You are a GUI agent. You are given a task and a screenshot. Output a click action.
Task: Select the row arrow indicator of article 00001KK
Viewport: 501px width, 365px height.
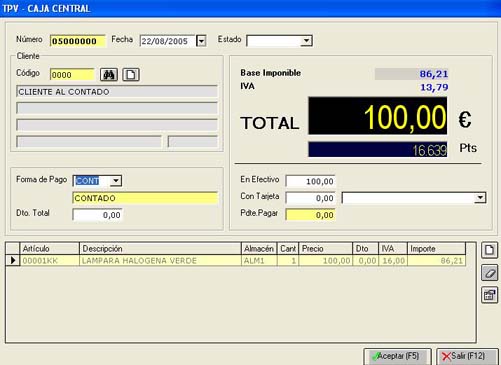click(x=13, y=260)
